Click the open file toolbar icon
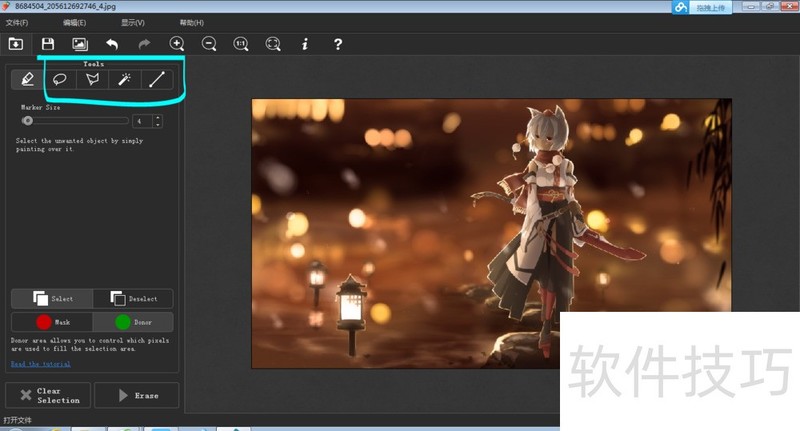 pyautogui.click(x=16, y=44)
